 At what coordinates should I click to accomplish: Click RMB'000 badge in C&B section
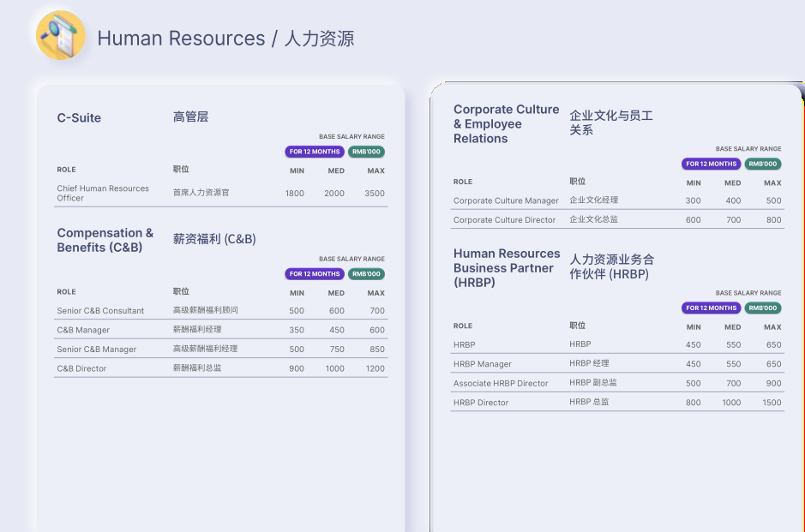coord(366,274)
